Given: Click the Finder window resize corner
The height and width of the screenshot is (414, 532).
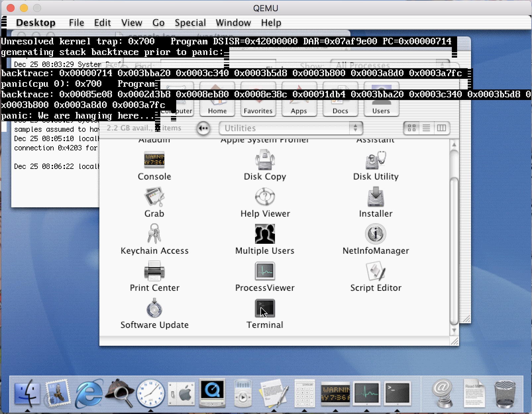Looking at the screenshot, I should click(454, 341).
